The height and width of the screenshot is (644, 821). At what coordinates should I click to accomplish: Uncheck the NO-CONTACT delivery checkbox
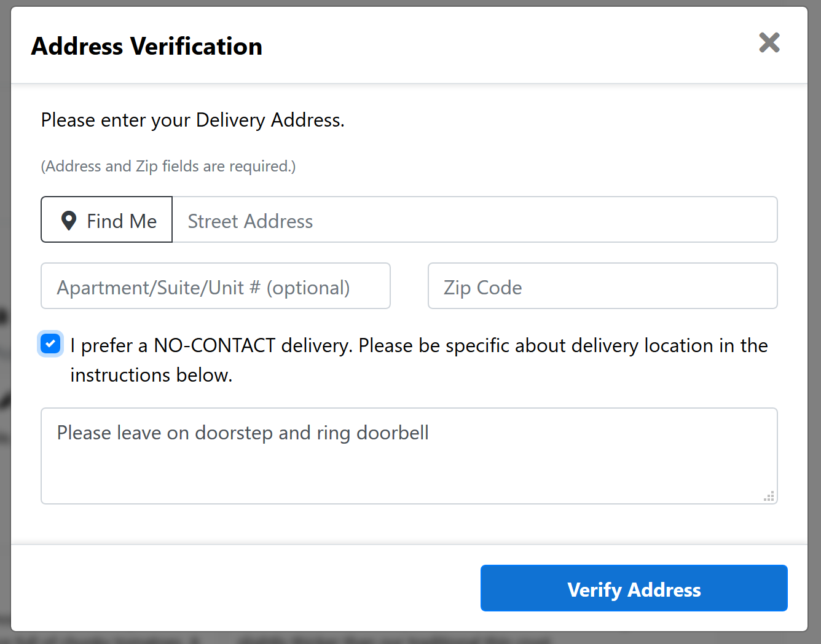(x=50, y=344)
